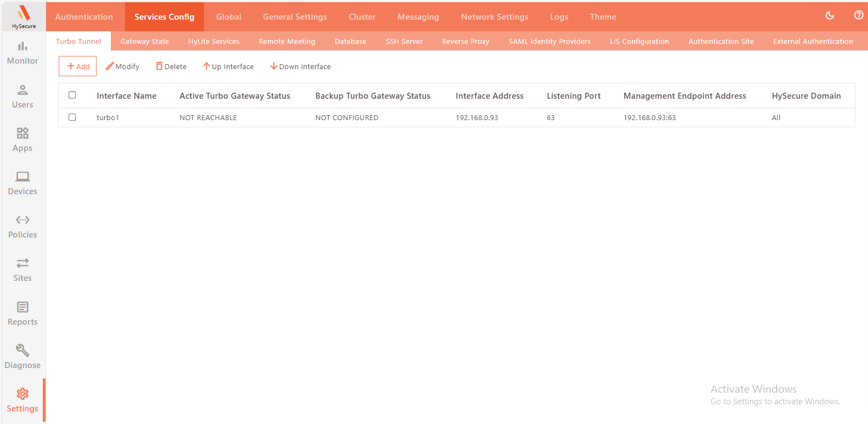
Task: Click Up Interface arrow button
Action: point(228,66)
